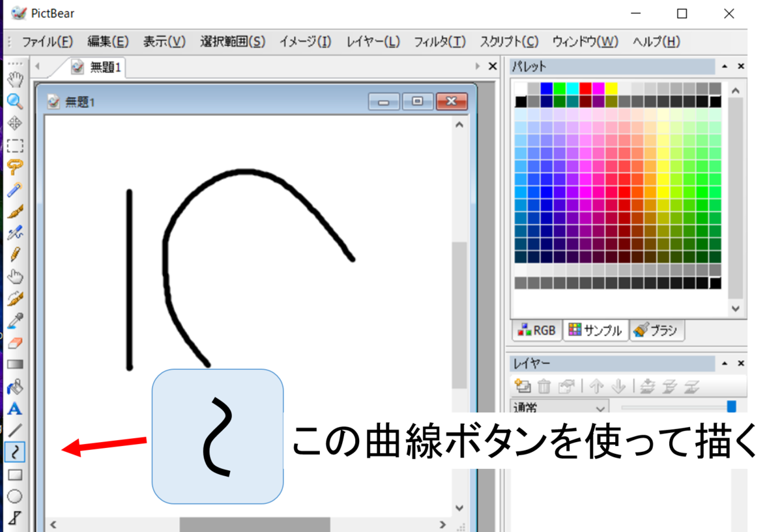Click the document tabs scroll-right arrow
Viewport: 782px width, 532px height.
tap(478, 66)
